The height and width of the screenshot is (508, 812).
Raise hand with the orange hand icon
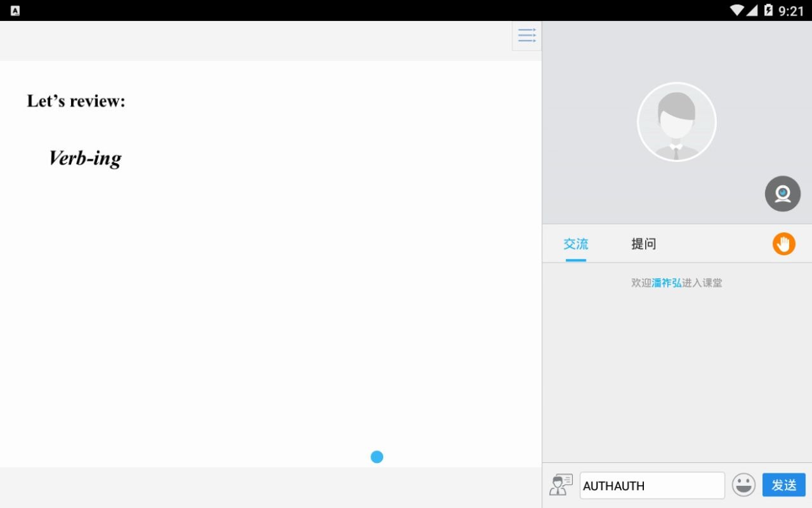(784, 244)
